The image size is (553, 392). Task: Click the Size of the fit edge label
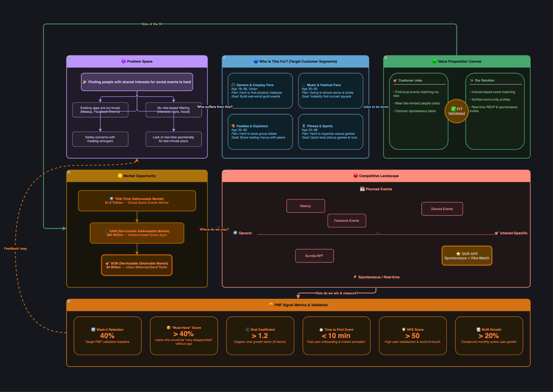(x=152, y=24)
